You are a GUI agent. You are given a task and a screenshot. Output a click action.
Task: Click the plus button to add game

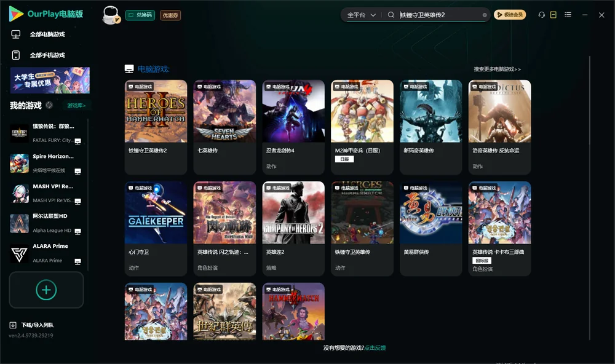point(46,290)
